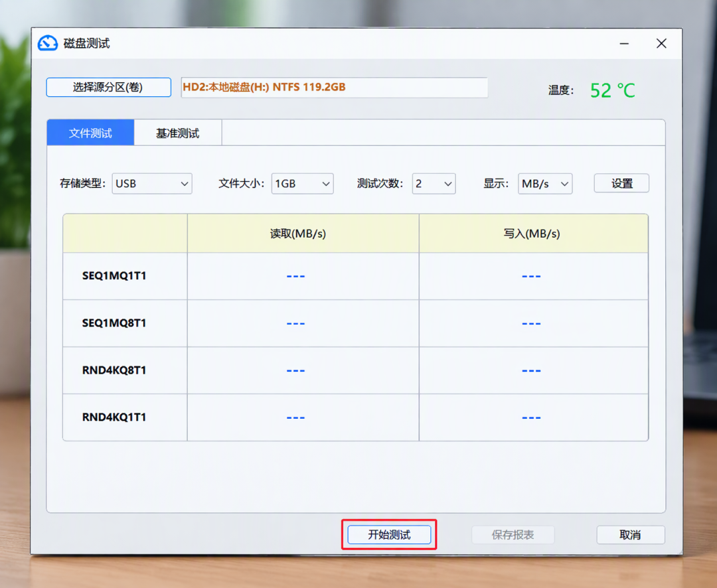Viewport: 717px width, 588px height.
Task: Click the 文件大小 label
Action: coord(242,184)
